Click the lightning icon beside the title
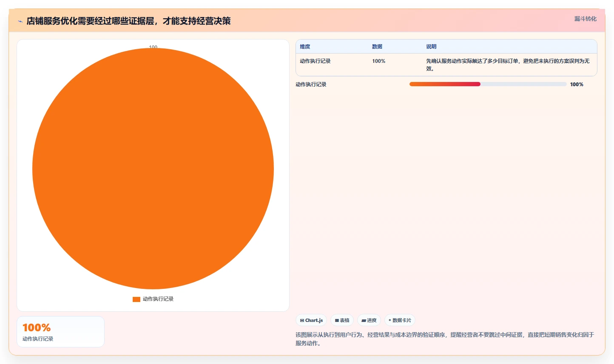 [20, 21]
